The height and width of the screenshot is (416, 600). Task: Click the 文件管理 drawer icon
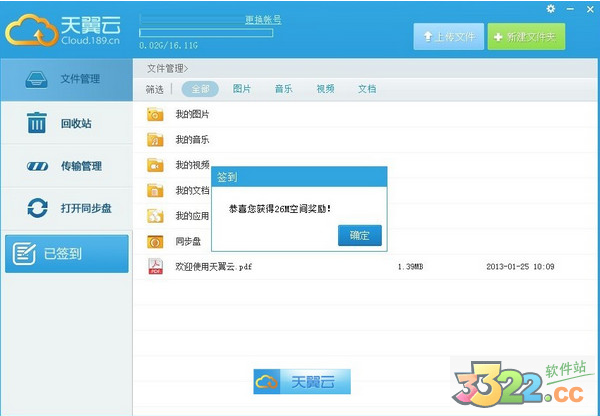coord(36,80)
